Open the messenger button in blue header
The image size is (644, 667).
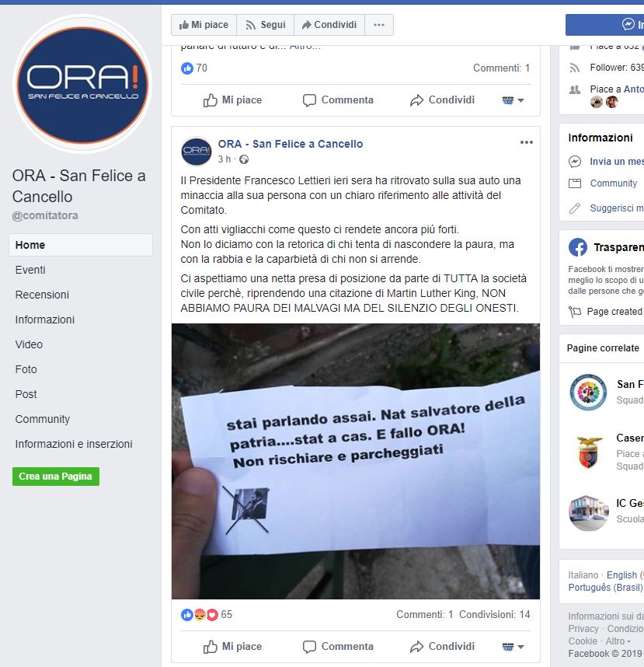(x=628, y=24)
